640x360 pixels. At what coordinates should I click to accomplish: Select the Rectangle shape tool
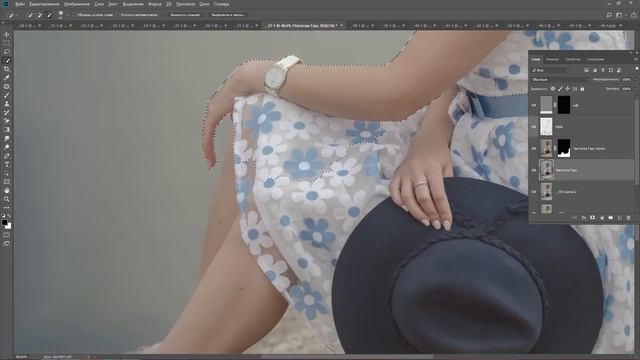pos(7,182)
